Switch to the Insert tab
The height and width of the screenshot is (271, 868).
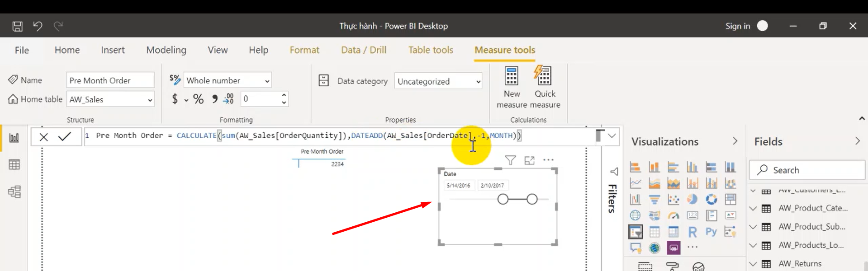(x=113, y=50)
